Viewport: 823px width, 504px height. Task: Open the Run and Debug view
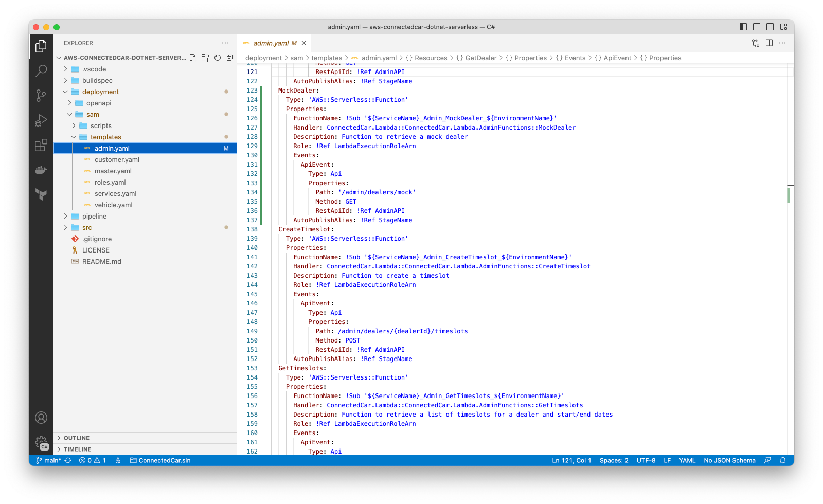[41, 120]
